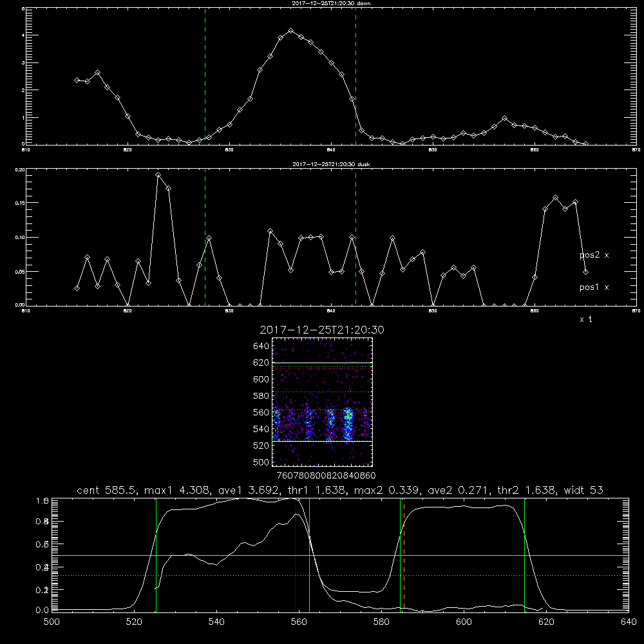The width and height of the screenshot is (644, 644).
Task: Click the '540' x-axis label of bottom plot
Action: tap(216, 622)
